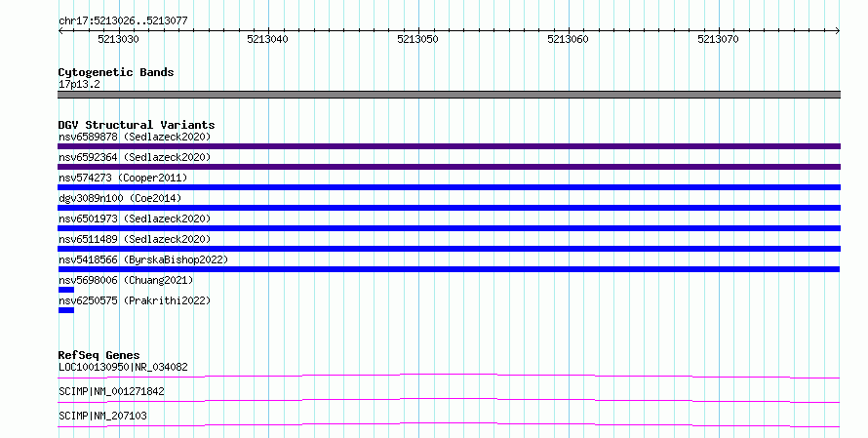This screenshot has width=868, height=438.
Task: Click the magenta line for LOC100130950|NR_034082
Action: [449, 377]
